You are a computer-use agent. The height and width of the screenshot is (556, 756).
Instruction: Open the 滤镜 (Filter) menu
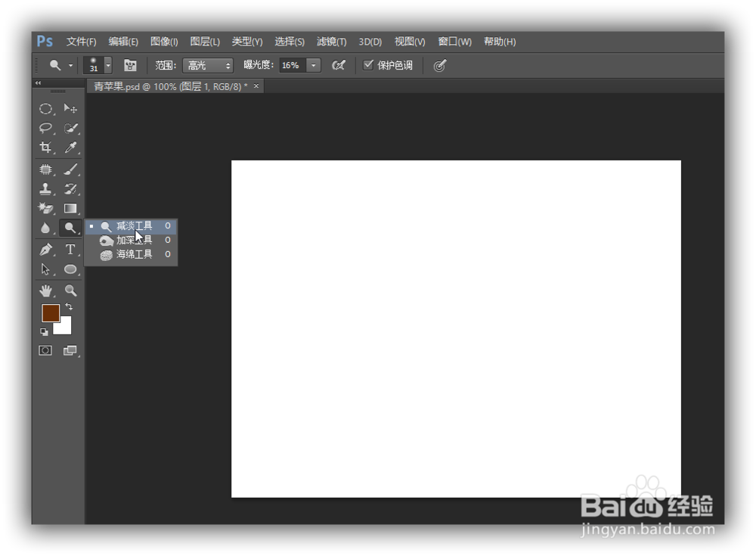(330, 42)
